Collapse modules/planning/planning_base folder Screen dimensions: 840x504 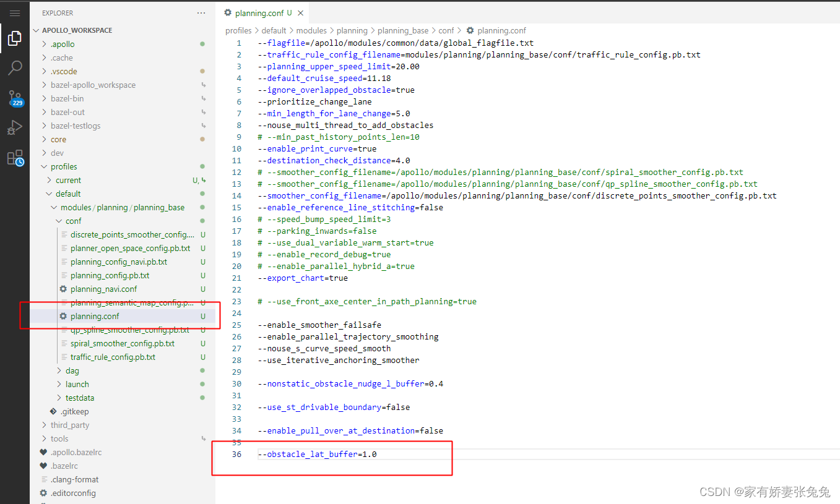(x=123, y=207)
